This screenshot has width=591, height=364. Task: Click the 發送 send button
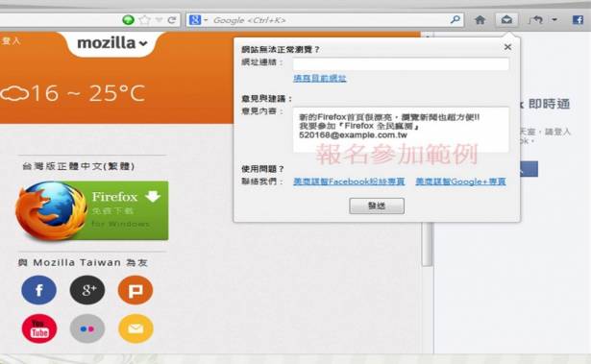pos(377,206)
